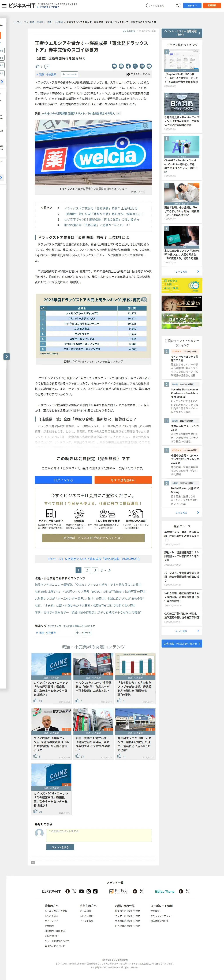Click ビジネス+IT会員のメリットとは? button
Image resolution: width=224 pixels, height=980 pixels.
pyautogui.click(x=93, y=538)
